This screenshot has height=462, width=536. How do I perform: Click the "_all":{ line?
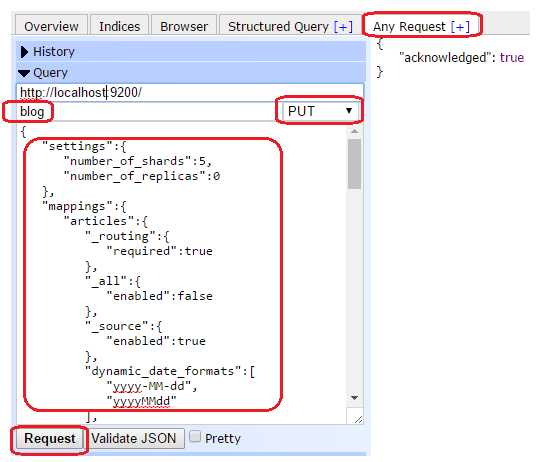[x=113, y=282]
